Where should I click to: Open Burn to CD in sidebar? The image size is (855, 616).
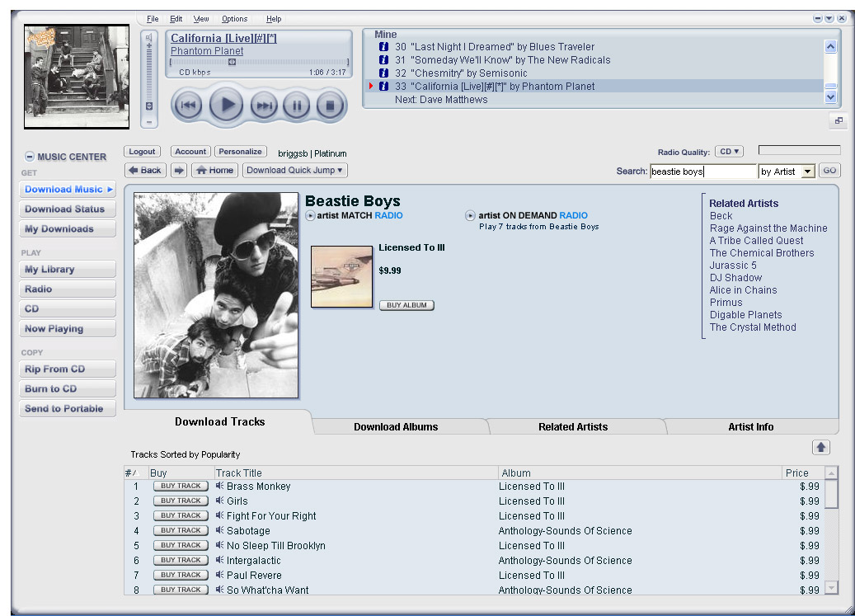67,388
